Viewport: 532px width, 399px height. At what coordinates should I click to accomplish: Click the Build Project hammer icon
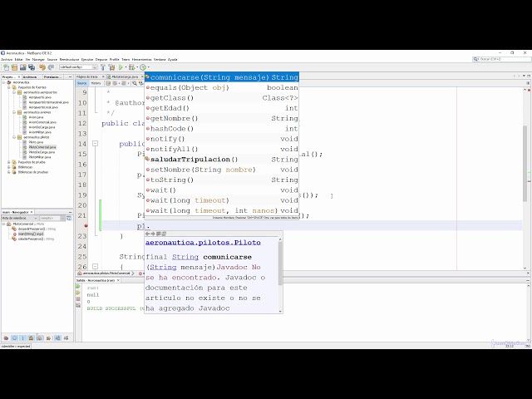pos(103,67)
